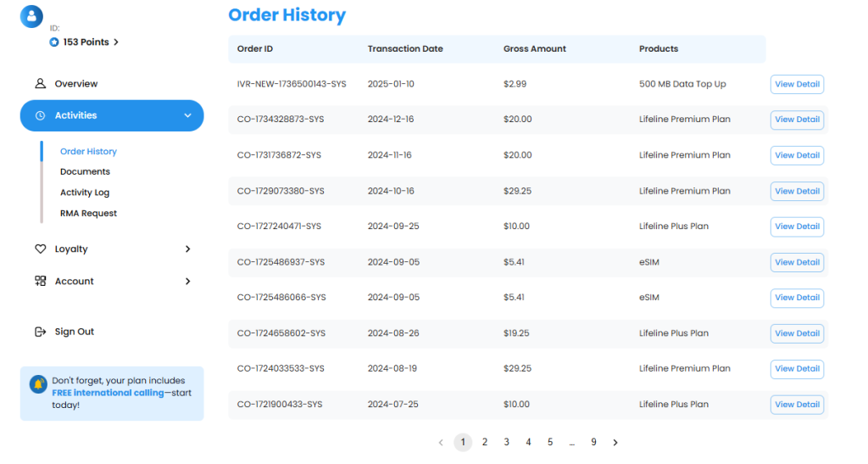View Detail for order CO-1725486937-SYS
Screen dimensions: 868x464
click(x=797, y=262)
